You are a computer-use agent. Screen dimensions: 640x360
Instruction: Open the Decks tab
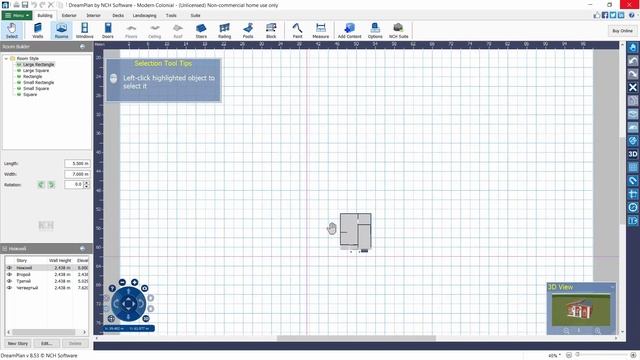tap(118, 16)
